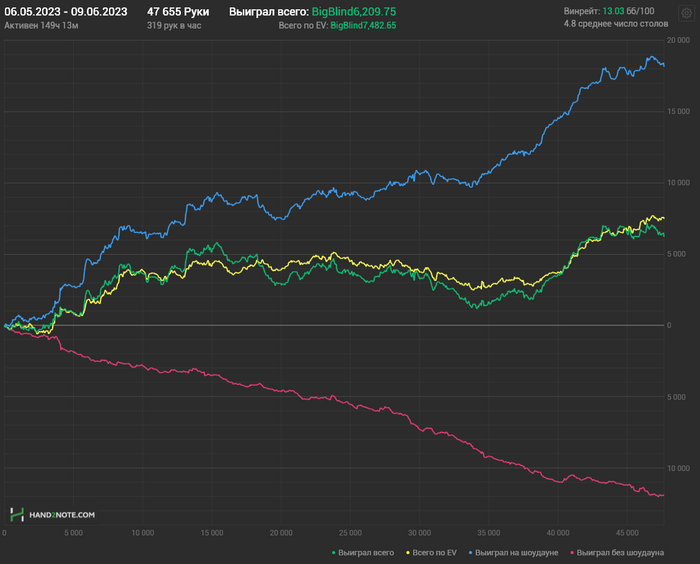The image size is (700, 564).
Task: Click the 45 000 x-axis label
Action: click(x=627, y=533)
